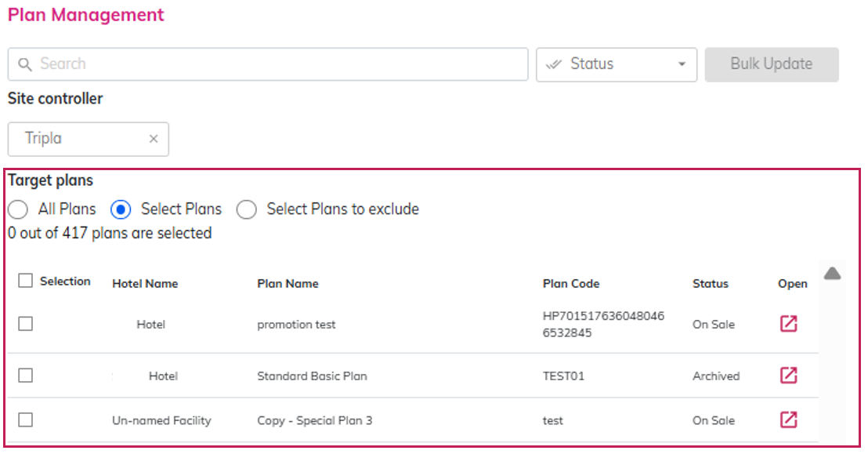Viewport: 868px width, 454px height.
Task: Choose the All Plans radio option
Action: (17, 209)
